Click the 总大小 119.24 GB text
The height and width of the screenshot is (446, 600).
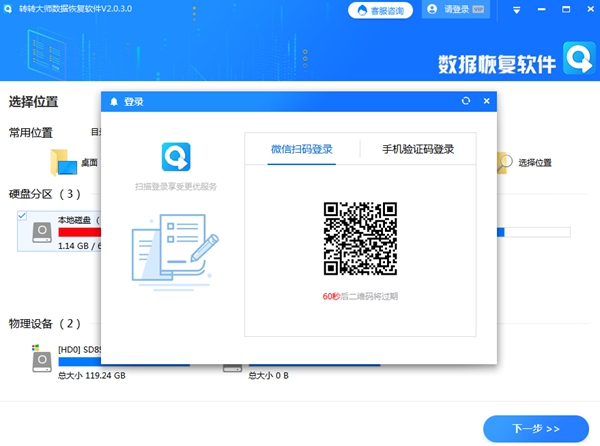pyautogui.click(x=92, y=376)
